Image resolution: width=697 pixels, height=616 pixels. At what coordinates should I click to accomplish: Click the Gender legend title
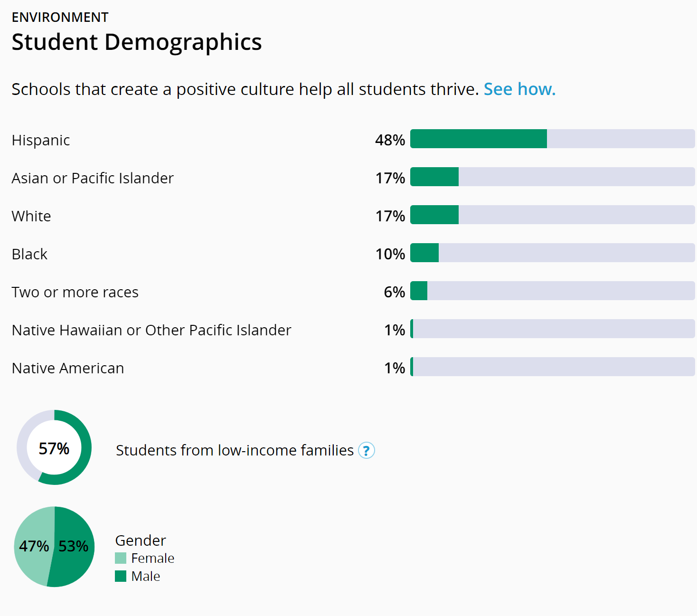point(141,540)
